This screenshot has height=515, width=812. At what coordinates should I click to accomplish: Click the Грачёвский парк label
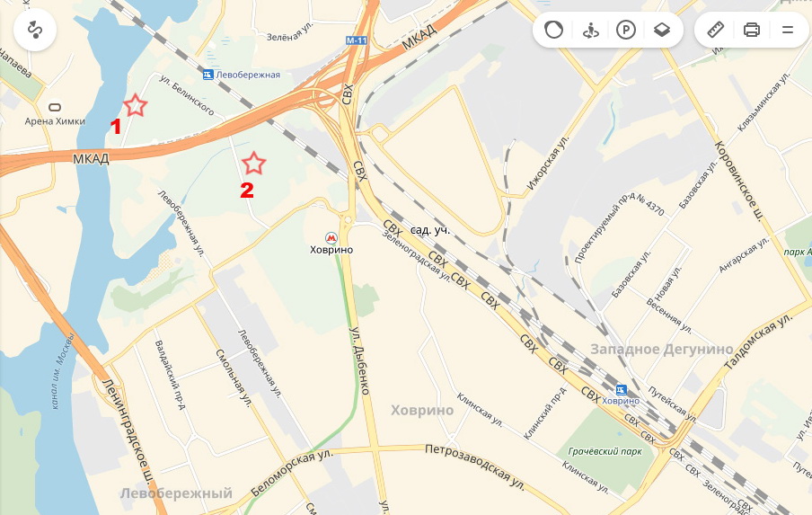pos(605,451)
